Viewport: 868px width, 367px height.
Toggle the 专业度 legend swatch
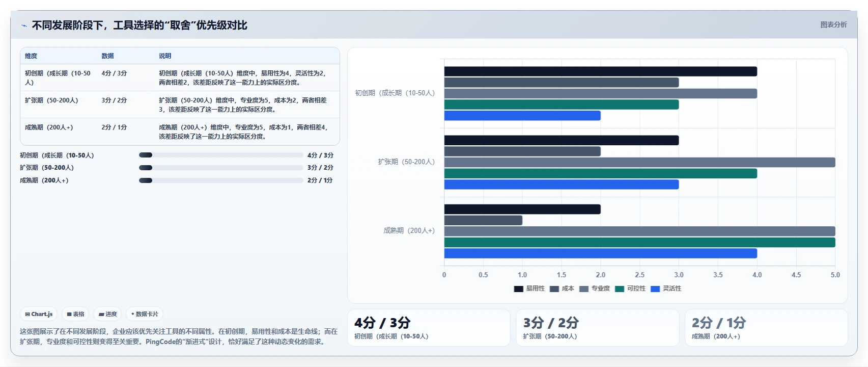[x=584, y=289]
